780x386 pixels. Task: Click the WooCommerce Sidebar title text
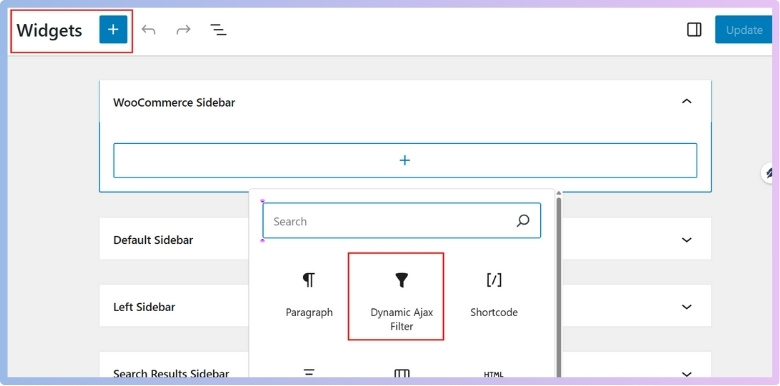coord(174,102)
